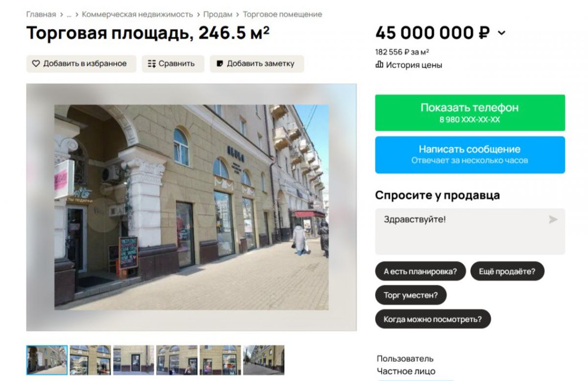Expand the price dropdown chevron

[501, 33]
